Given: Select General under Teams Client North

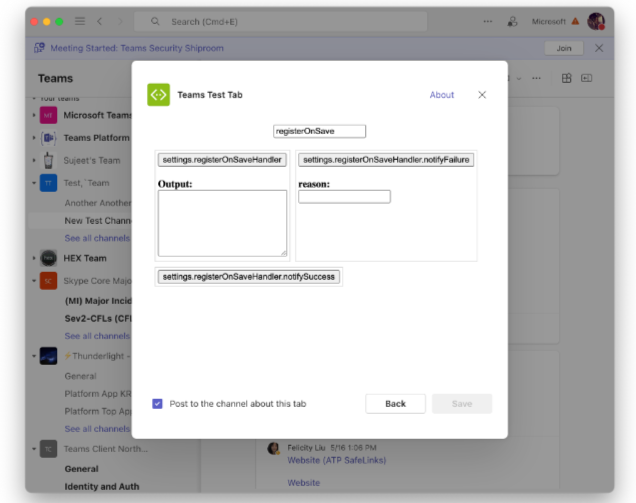Looking at the screenshot, I should pos(82,469).
